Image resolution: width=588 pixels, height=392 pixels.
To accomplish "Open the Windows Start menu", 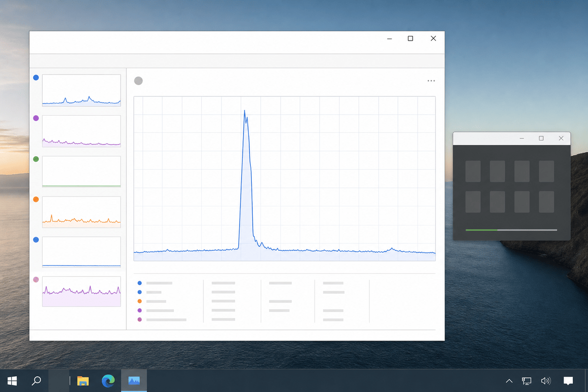I will [12, 381].
